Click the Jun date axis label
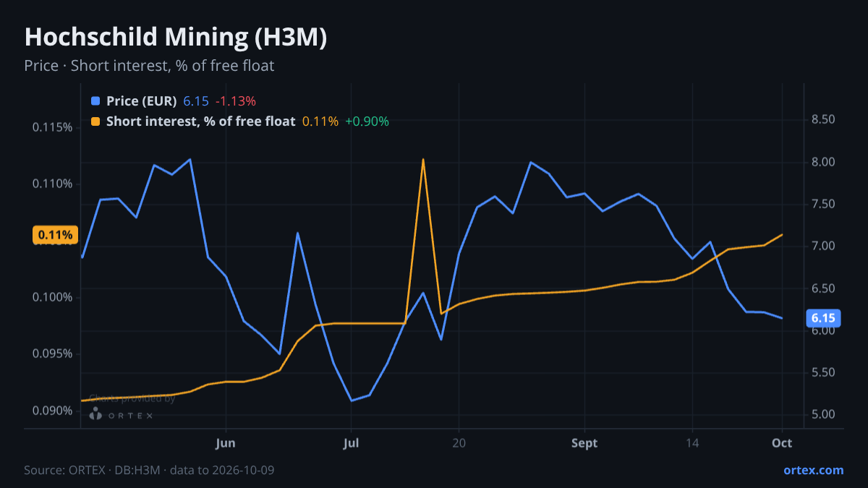Image resolution: width=868 pixels, height=488 pixels. tap(226, 443)
